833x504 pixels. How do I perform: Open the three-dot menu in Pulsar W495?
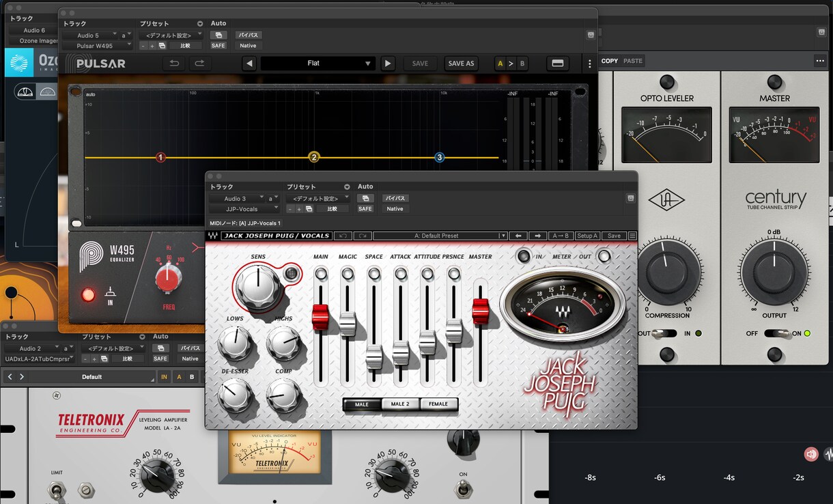point(590,64)
